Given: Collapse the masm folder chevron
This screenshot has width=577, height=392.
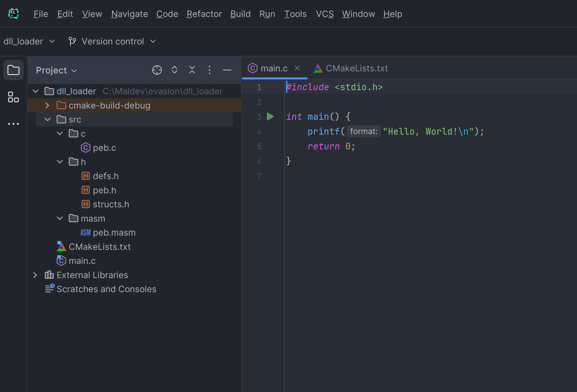Looking at the screenshot, I should (60, 218).
